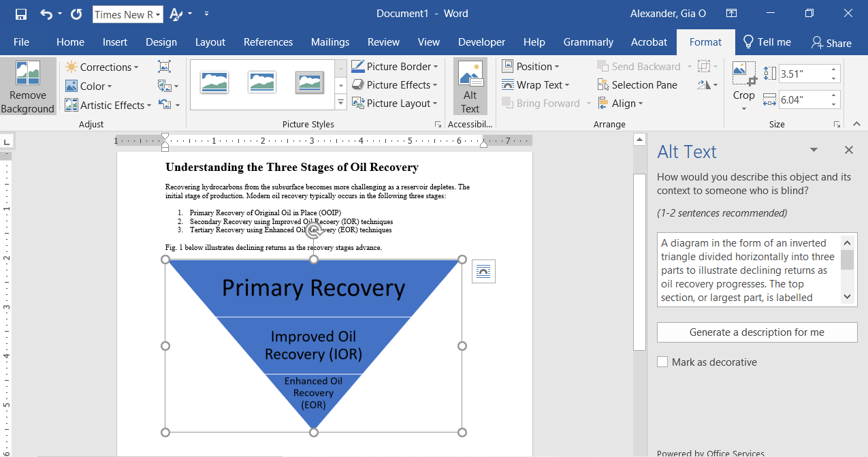Click Generate a description for me
868x457 pixels.
pos(756,332)
